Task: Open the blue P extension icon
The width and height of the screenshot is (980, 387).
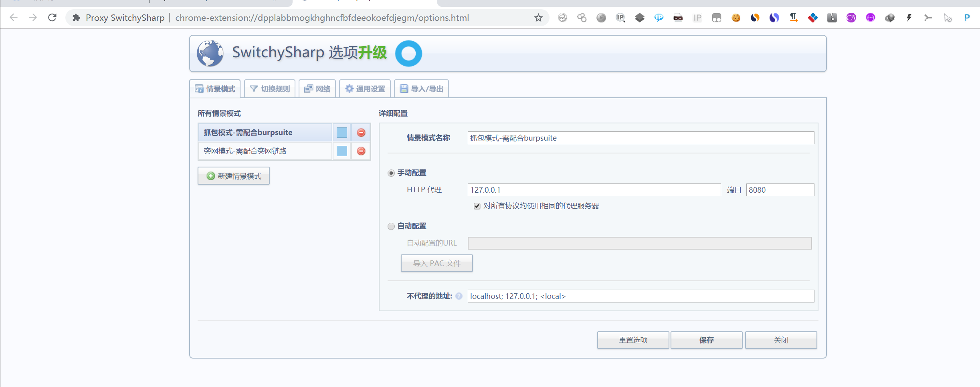Action: point(967,18)
